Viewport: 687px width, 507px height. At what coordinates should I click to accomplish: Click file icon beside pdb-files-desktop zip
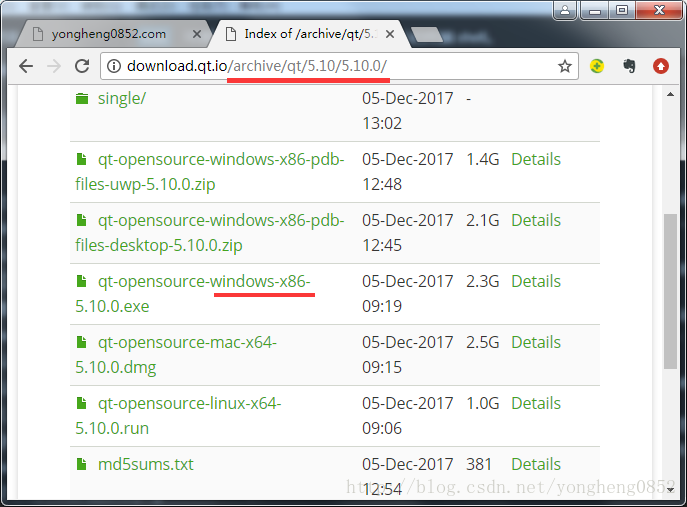[x=81, y=220]
